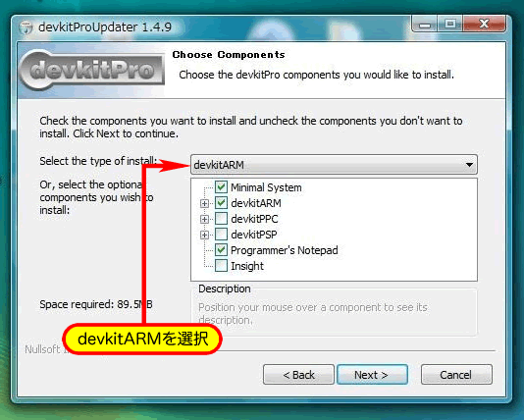Click the Description box placeholder text
524x420 pixels.
(x=313, y=313)
